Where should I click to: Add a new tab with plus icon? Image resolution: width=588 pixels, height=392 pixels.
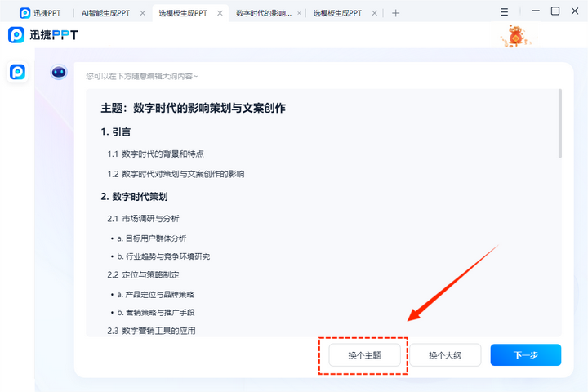395,13
